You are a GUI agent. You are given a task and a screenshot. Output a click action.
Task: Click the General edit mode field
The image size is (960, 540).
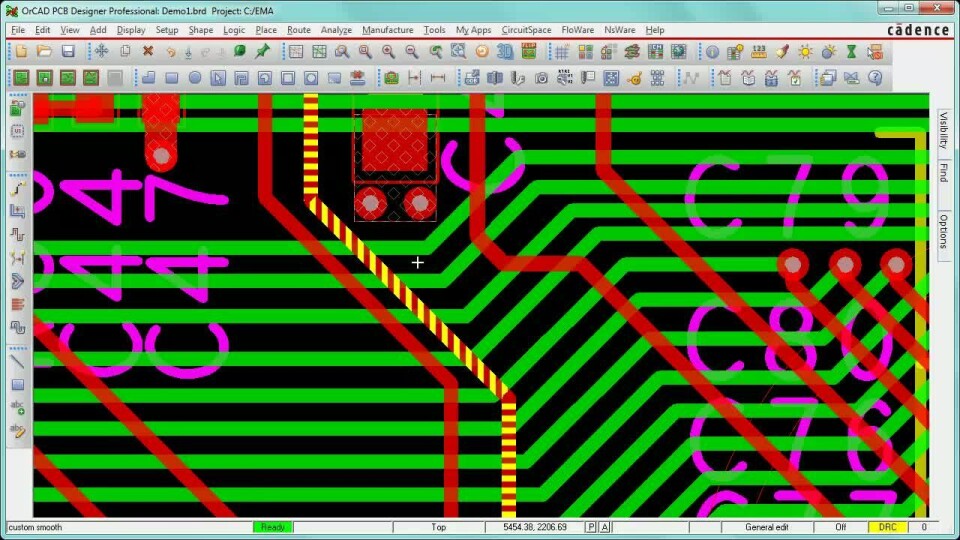767,527
